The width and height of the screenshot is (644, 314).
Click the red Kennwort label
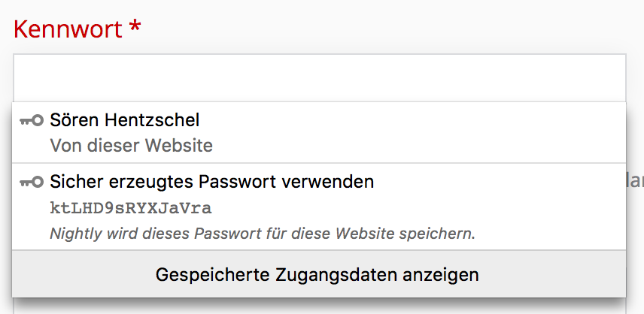[x=68, y=29]
